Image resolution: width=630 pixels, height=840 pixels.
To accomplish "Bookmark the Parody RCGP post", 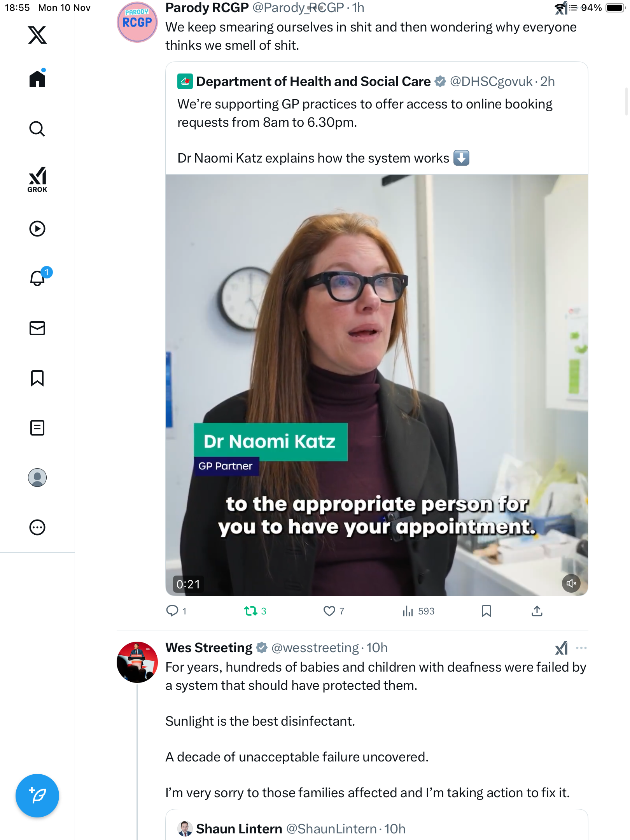I will click(486, 611).
